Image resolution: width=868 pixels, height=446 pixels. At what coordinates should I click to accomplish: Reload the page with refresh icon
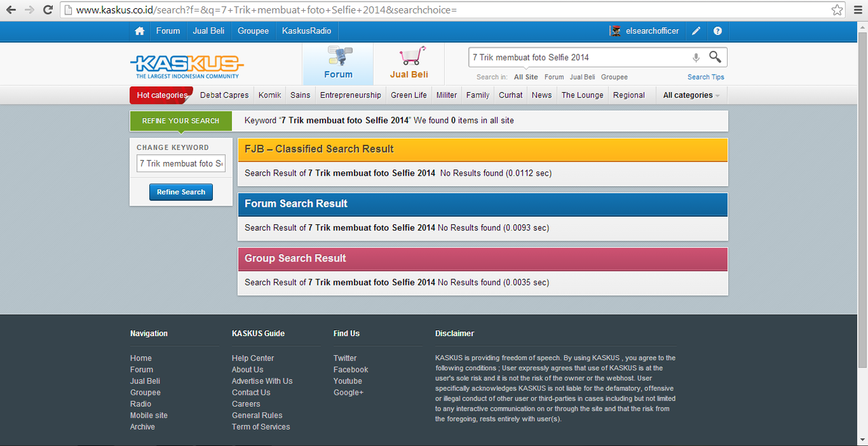tap(48, 10)
